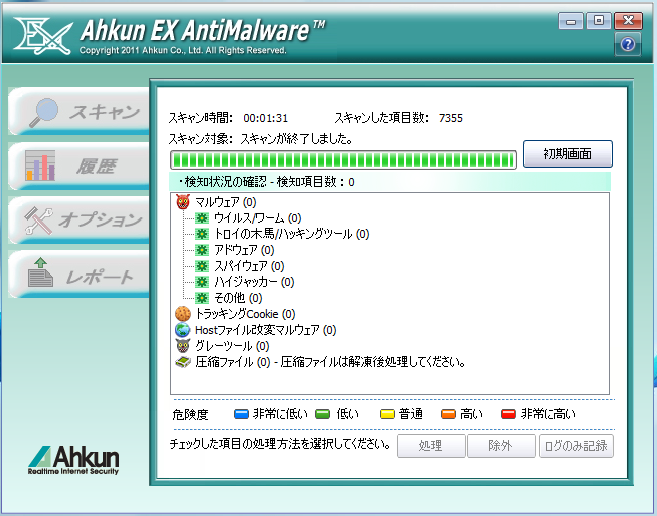Select グレーツール (0) row
The width and height of the screenshot is (657, 516).
232,346
